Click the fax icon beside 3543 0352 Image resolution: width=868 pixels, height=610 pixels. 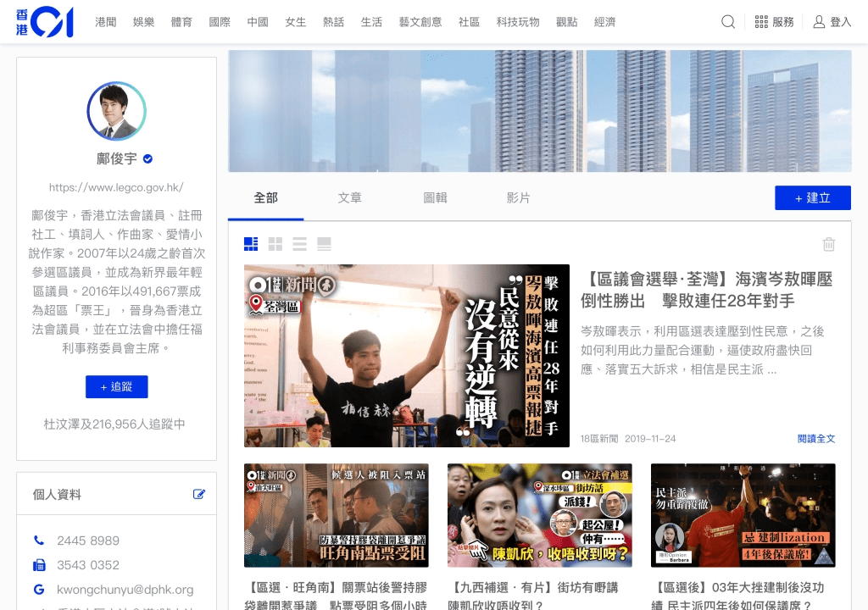point(39,565)
